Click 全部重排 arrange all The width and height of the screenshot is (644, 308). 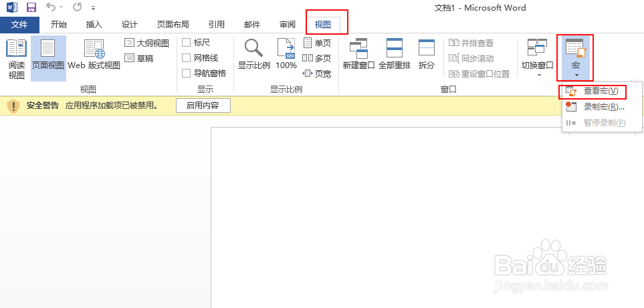tap(395, 55)
